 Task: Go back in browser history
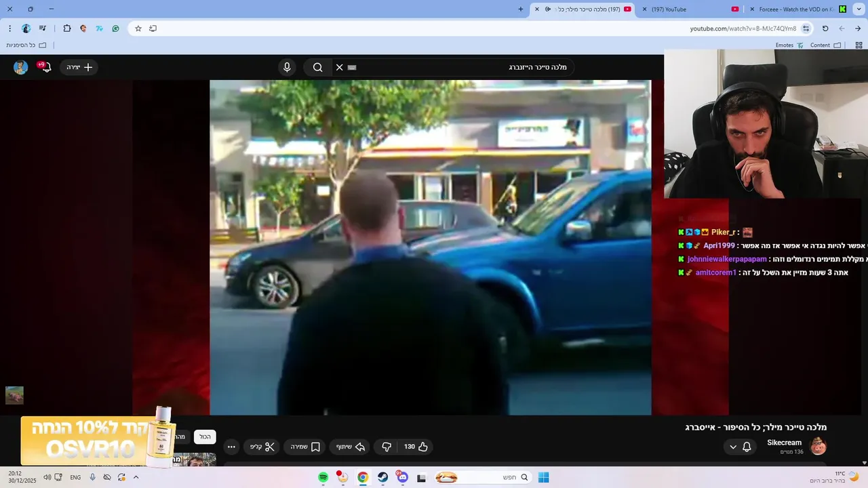pos(842,28)
